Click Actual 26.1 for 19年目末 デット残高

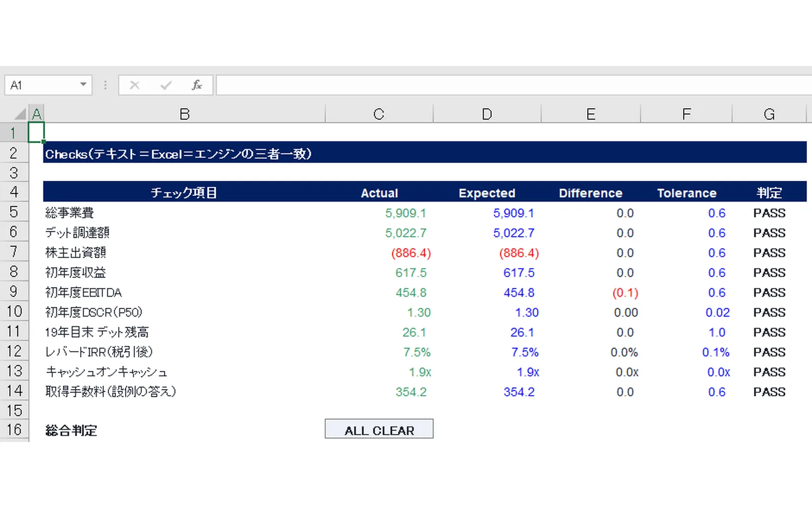379,332
